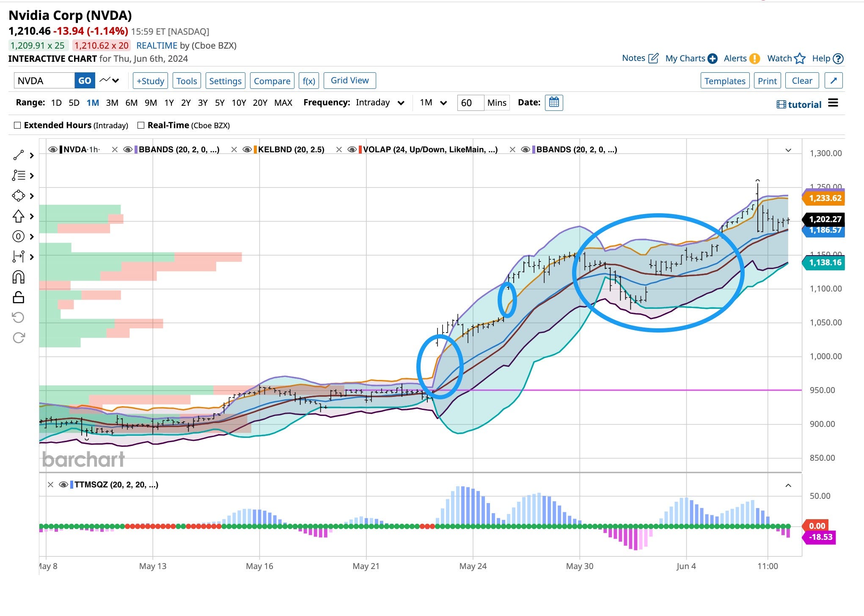Open the date calendar picker icon
The height and width of the screenshot is (616, 864).
554,102
